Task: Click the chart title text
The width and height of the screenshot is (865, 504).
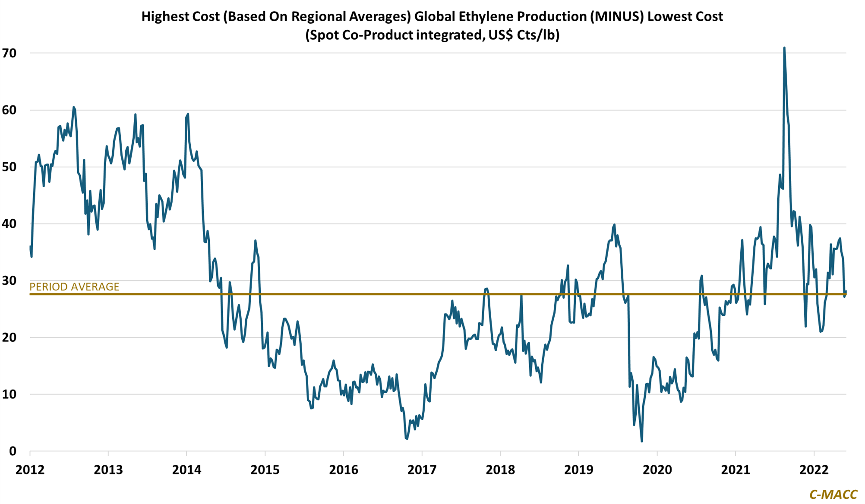Action: (x=432, y=16)
